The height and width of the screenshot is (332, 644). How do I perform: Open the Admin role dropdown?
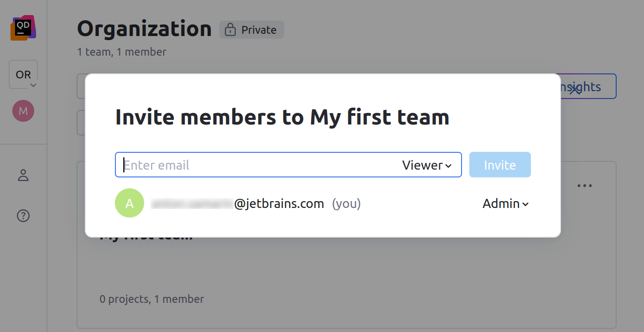pos(505,203)
